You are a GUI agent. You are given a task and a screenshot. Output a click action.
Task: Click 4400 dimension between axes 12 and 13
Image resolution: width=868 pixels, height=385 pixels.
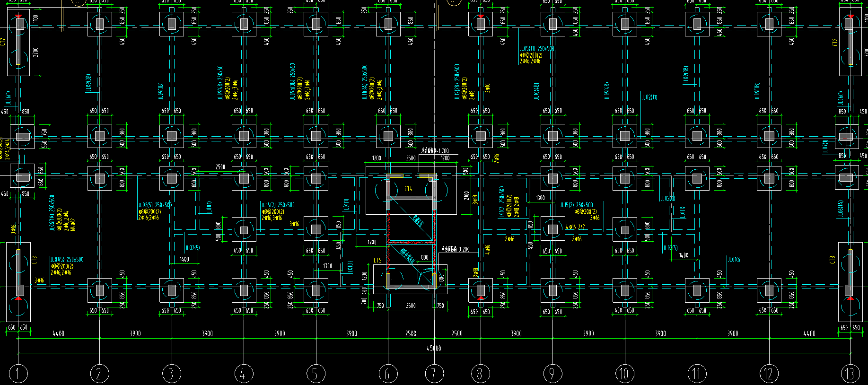[x=809, y=333]
